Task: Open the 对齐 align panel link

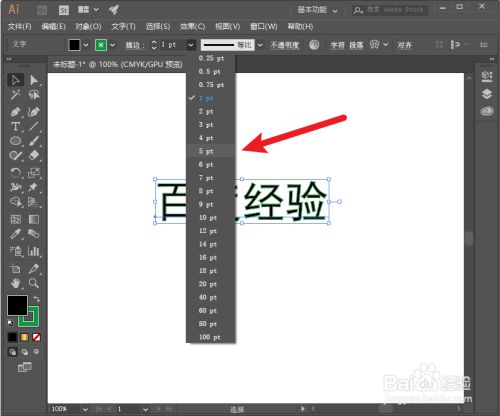Action: click(404, 45)
